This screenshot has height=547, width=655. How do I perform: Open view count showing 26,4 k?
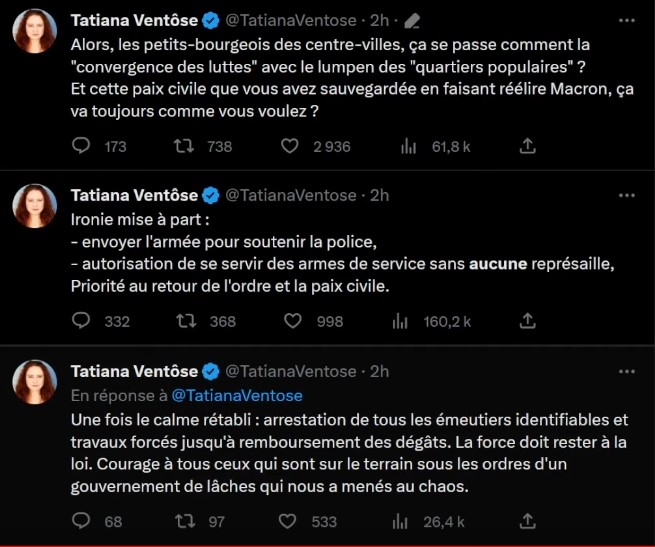408,521
